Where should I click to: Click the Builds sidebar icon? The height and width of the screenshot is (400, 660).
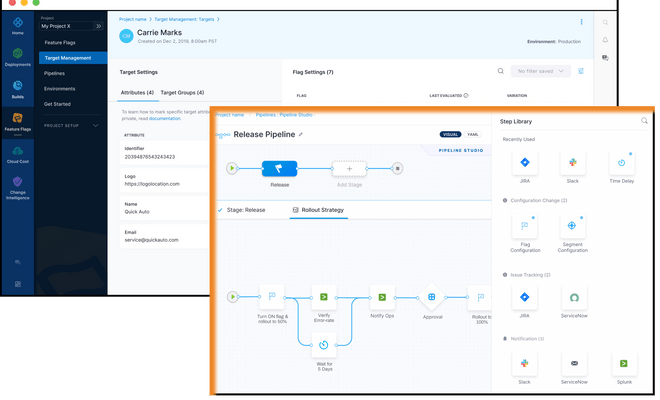17,89
